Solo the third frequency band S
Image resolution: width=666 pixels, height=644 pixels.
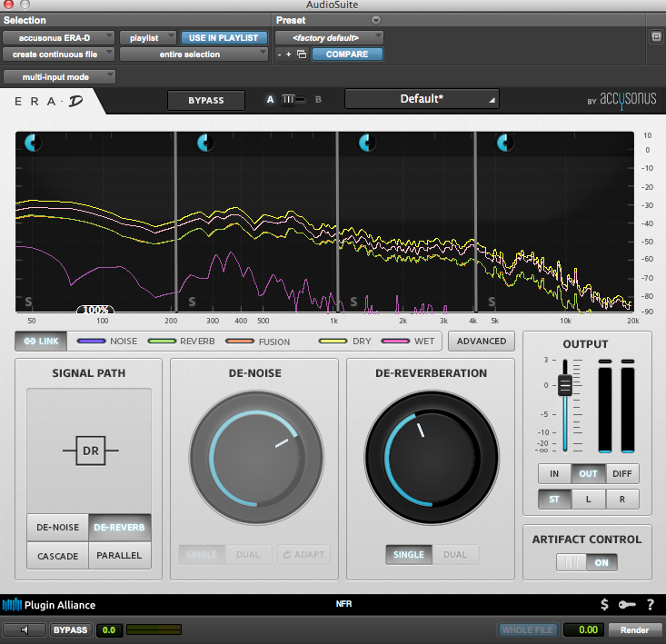tap(353, 302)
